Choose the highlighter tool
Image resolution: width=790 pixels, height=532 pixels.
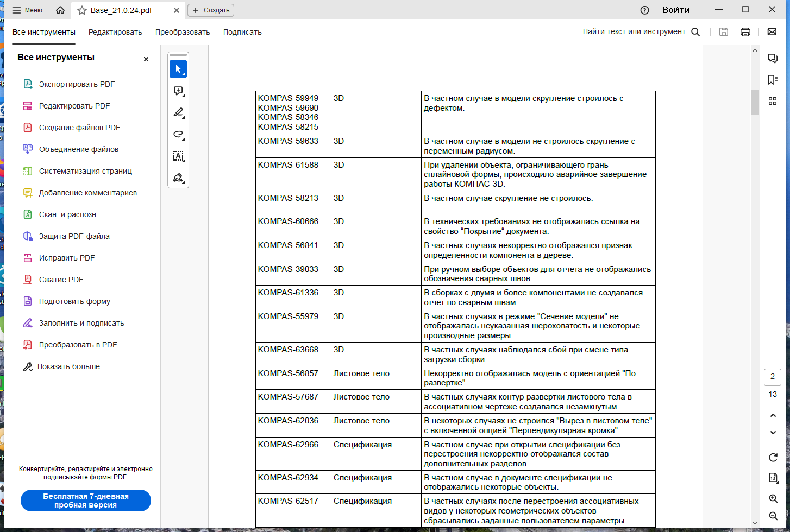coord(178,112)
